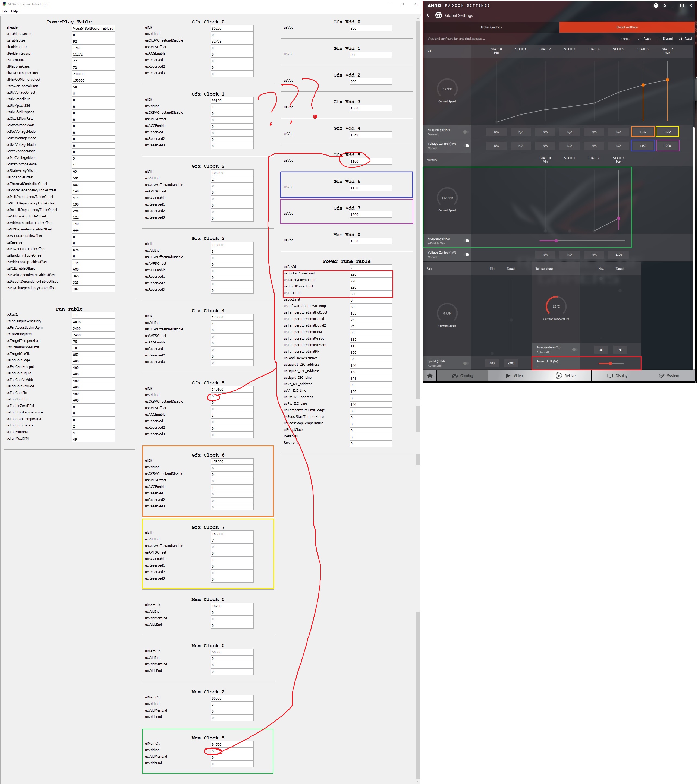Toggle GPU Voltage Control manual switch
Viewport: 698px width, 784px height.
click(467, 146)
